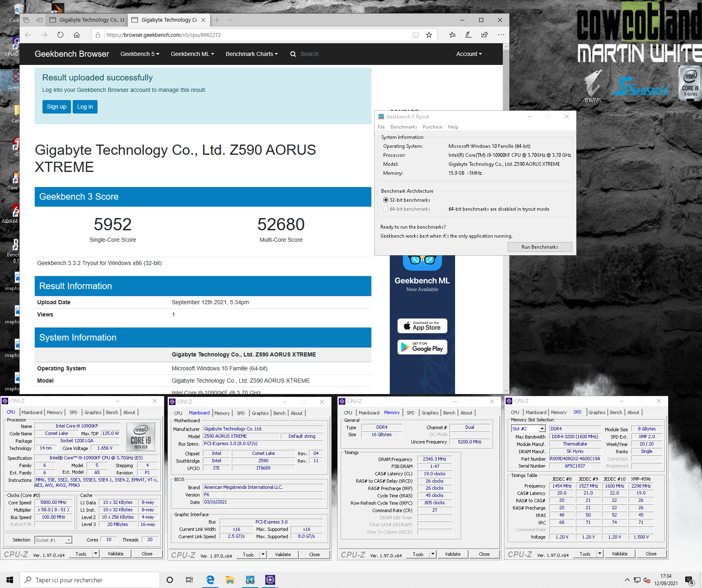
Task: Switch to the first Gigabyte Technology browser tab
Action: pos(87,20)
